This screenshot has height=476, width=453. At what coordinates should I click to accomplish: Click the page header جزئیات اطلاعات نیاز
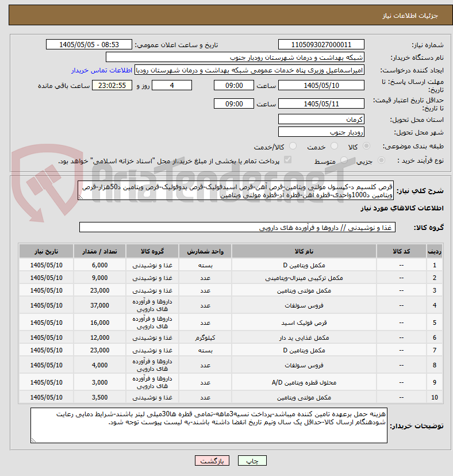click(x=410, y=16)
